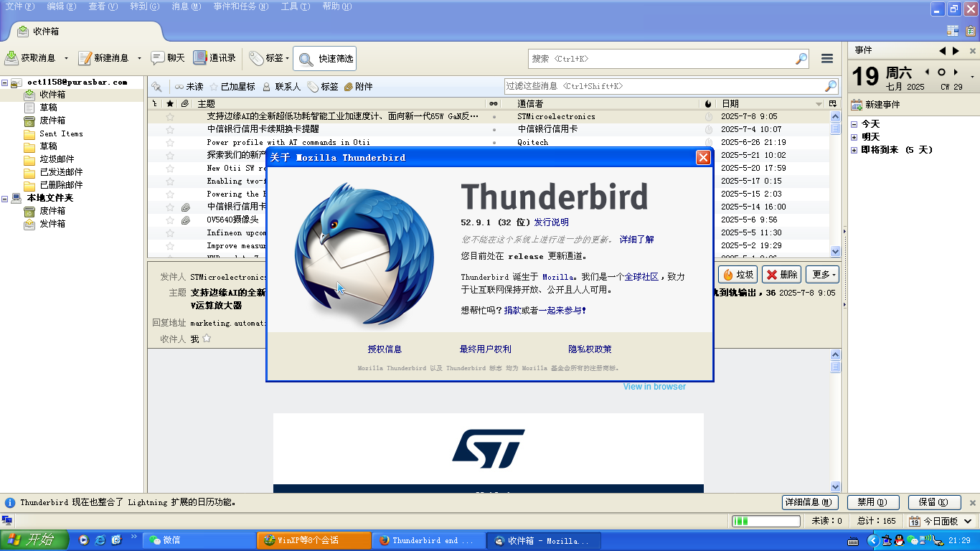Toggle the unread (未读) quick filter
The height and width of the screenshot is (551, 980).
[189, 86]
